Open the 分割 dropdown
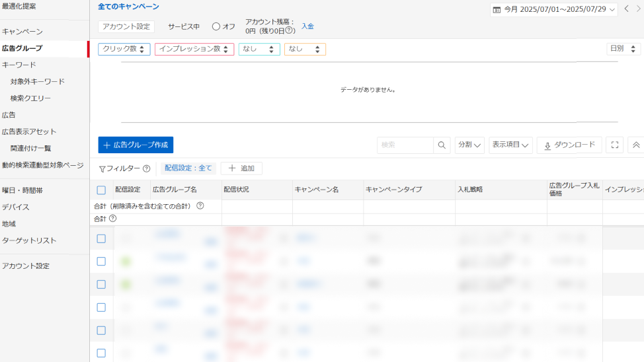 point(469,145)
